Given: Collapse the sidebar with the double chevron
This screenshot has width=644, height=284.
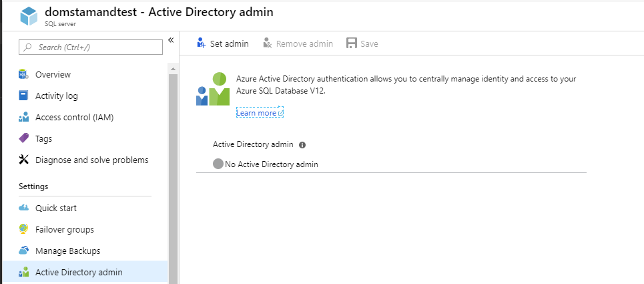Looking at the screenshot, I should 171,40.
